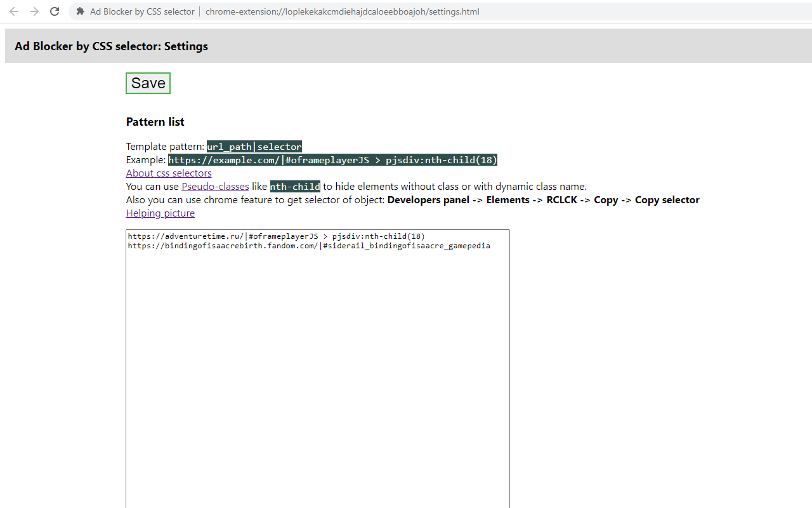
Task: Reload the settings page
Action: coord(54,11)
